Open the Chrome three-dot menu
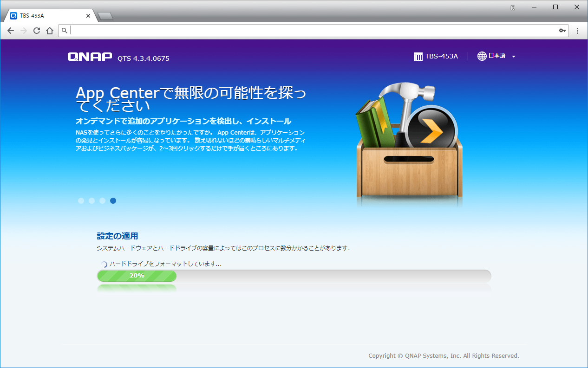This screenshot has width=588, height=368. [x=578, y=31]
